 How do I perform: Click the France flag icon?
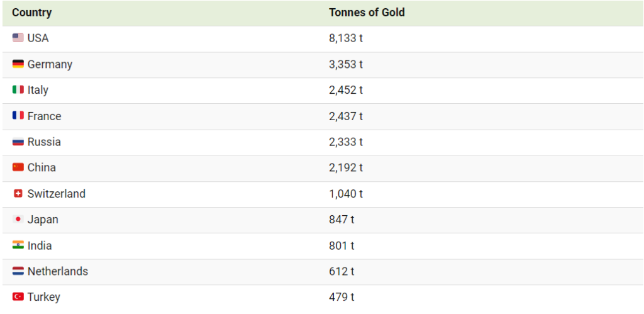point(18,116)
